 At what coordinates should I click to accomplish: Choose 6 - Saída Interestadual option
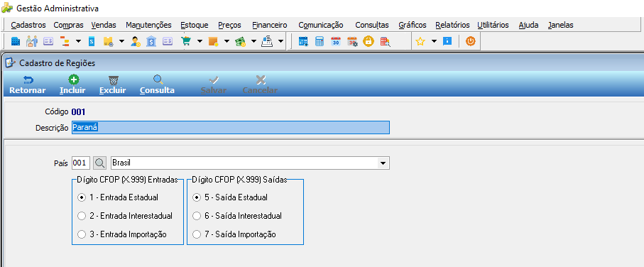[x=197, y=216]
